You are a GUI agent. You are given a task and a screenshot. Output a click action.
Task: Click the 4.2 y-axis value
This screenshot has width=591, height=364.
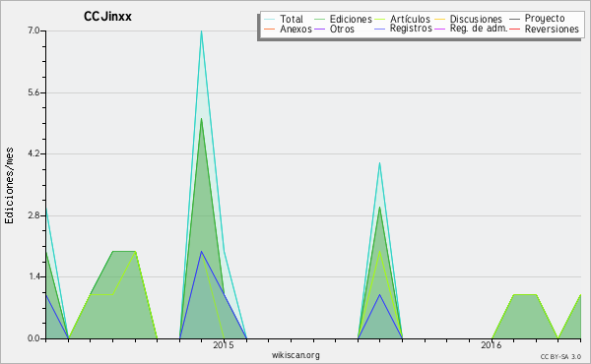pyautogui.click(x=33, y=153)
